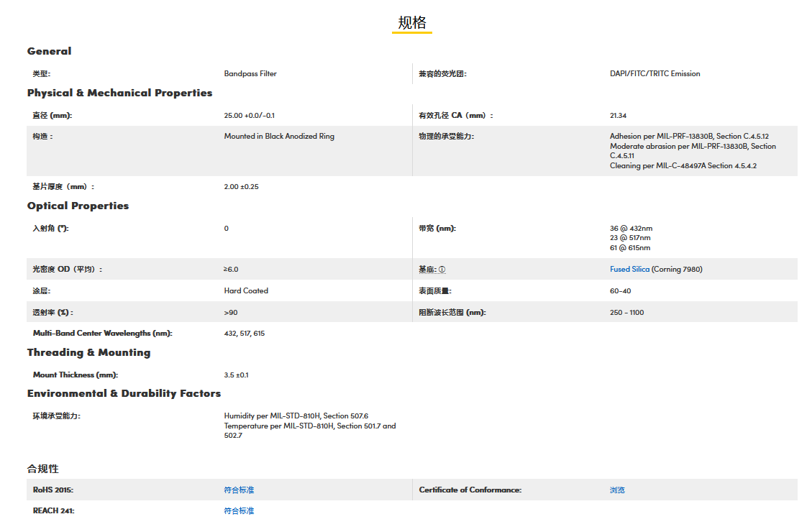The height and width of the screenshot is (532, 807).
Task: Click the REACH 241 label
Action: (53, 511)
